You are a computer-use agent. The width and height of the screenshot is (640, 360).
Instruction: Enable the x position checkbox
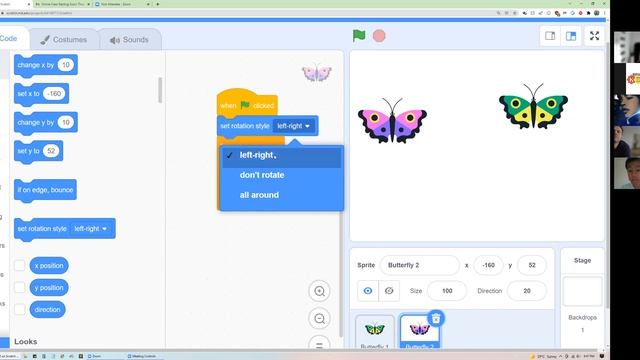20,265
